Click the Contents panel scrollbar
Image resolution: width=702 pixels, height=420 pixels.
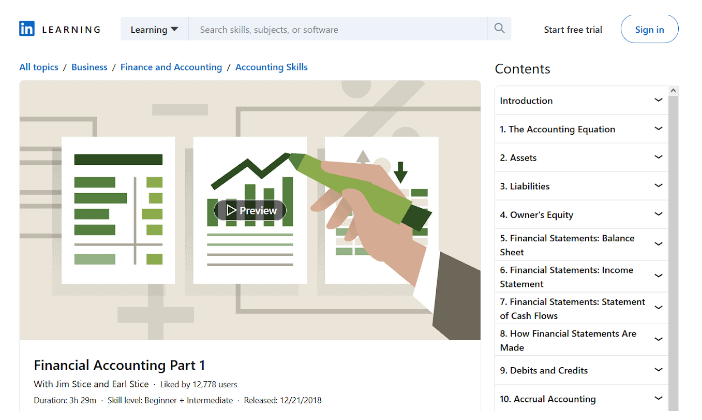(674, 250)
